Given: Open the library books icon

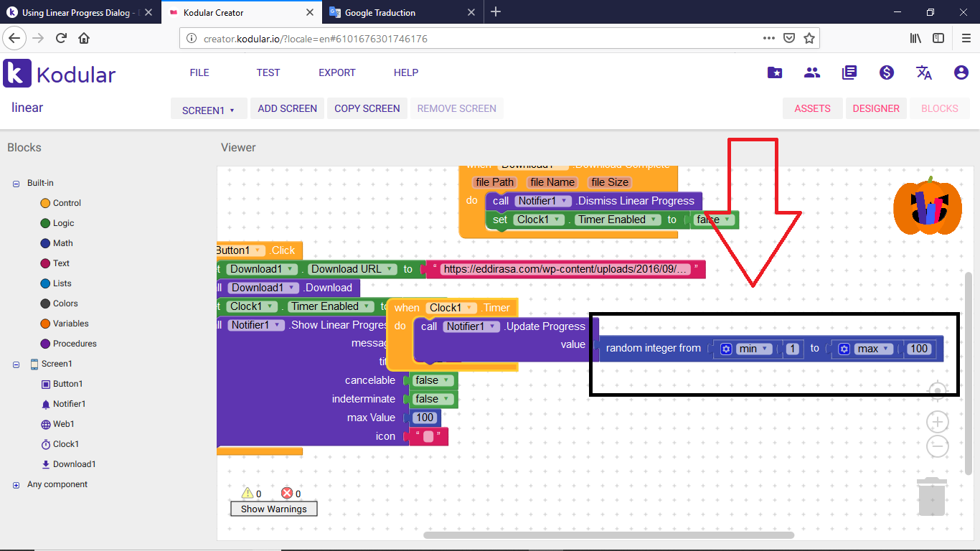Looking at the screenshot, I should [849, 72].
